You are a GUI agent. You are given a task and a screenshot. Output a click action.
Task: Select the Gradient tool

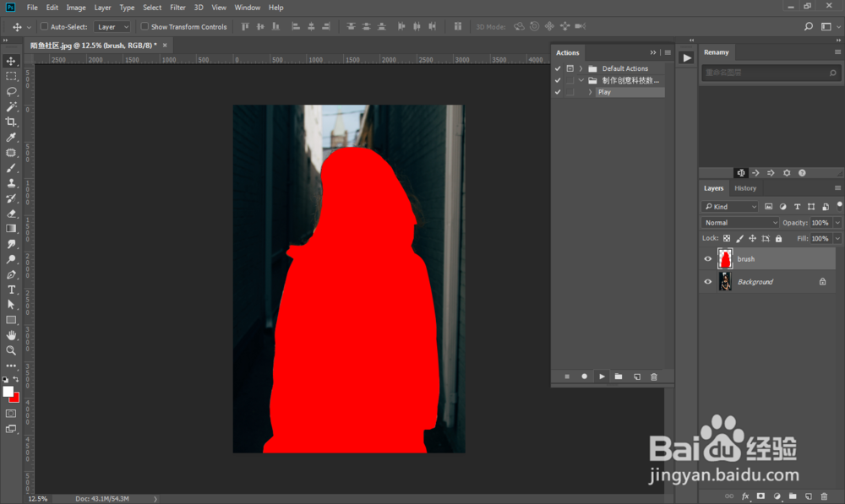pos(11,229)
